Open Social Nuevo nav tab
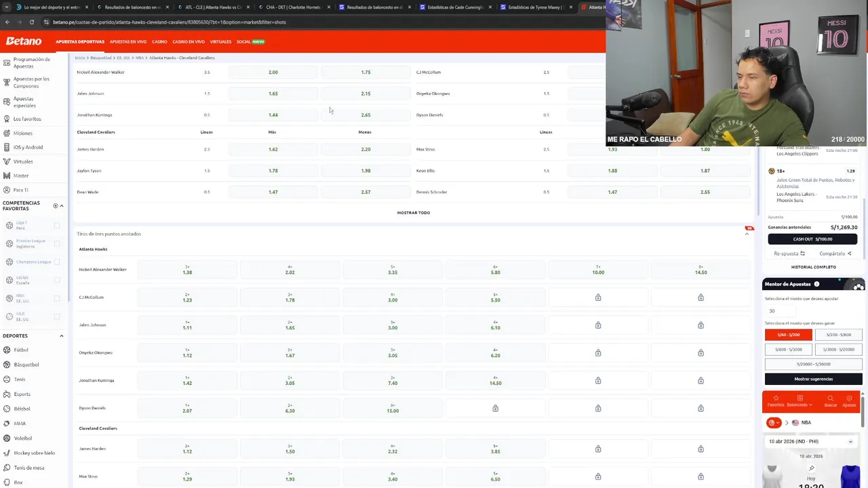The width and height of the screenshot is (868, 488). tap(250, 41)
